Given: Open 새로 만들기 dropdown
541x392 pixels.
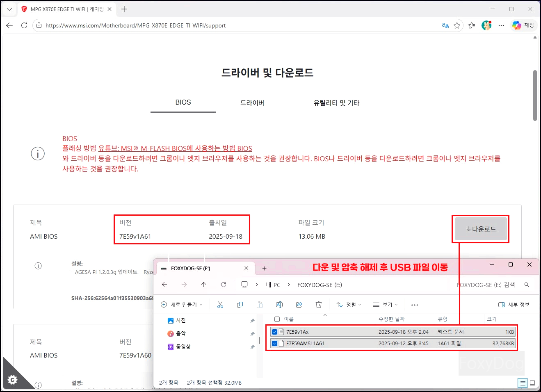Looking at the screenshot, I should coord(182,305).
